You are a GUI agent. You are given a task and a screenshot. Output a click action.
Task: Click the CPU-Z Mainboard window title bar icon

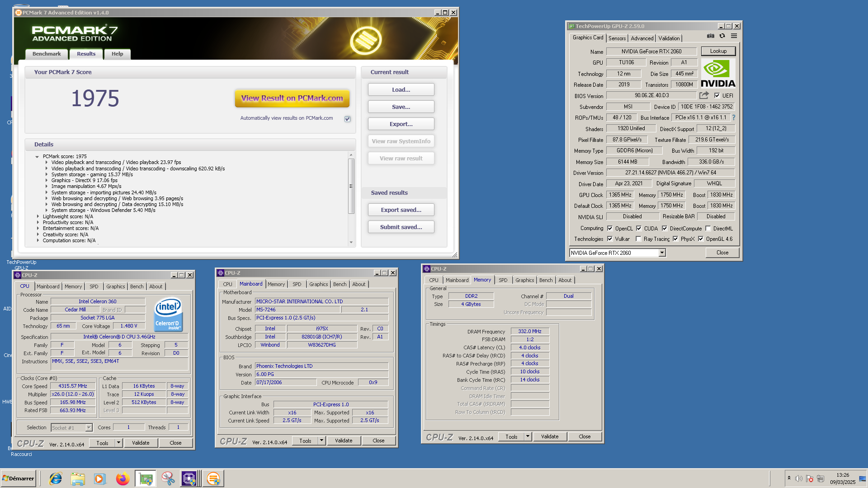coord(221,273)
